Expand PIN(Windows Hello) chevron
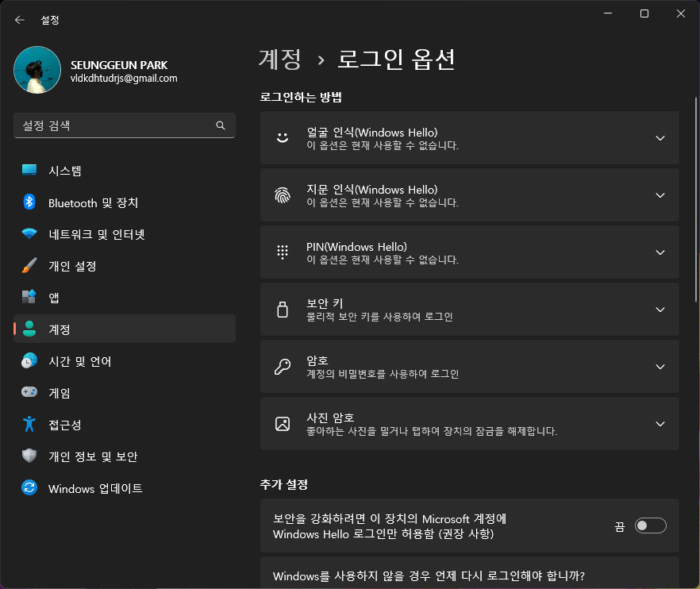 click(x=660, y=252)
